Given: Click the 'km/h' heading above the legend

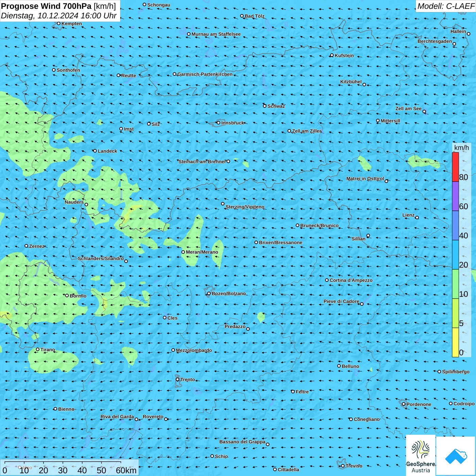Looking at the screenshot, I should [461, 148].
